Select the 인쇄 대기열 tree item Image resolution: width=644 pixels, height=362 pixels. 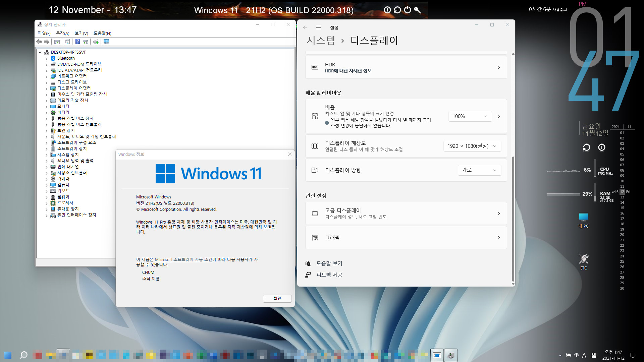[x=68, y=167]
